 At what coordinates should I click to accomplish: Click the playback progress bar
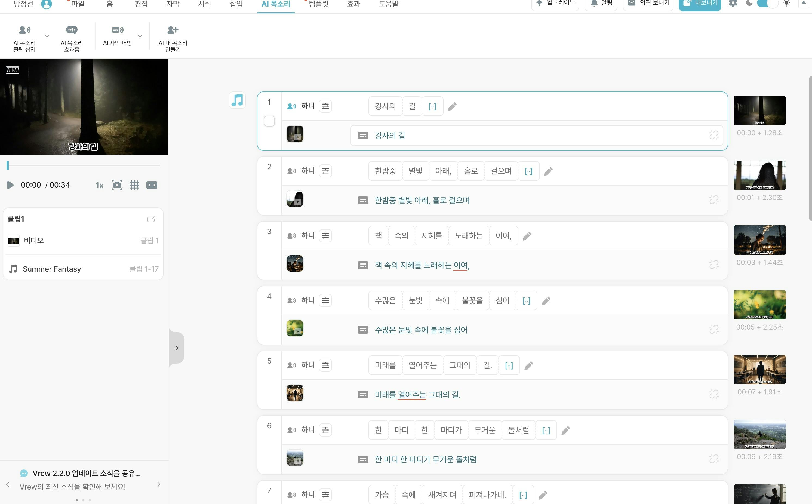(83, 165)
